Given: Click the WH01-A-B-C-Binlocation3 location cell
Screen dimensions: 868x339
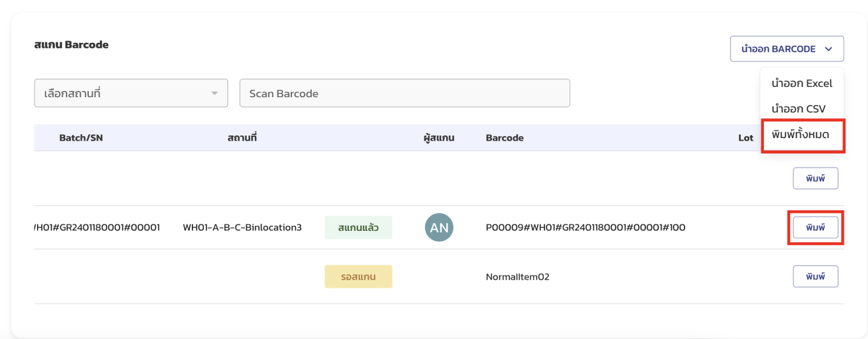Looking at the screenshot, I should coord(242,227).
